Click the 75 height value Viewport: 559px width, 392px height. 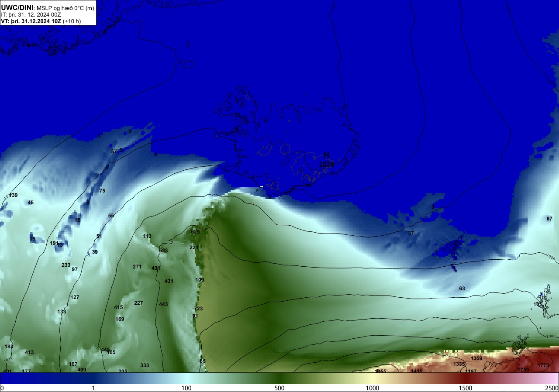coord(102,191)
